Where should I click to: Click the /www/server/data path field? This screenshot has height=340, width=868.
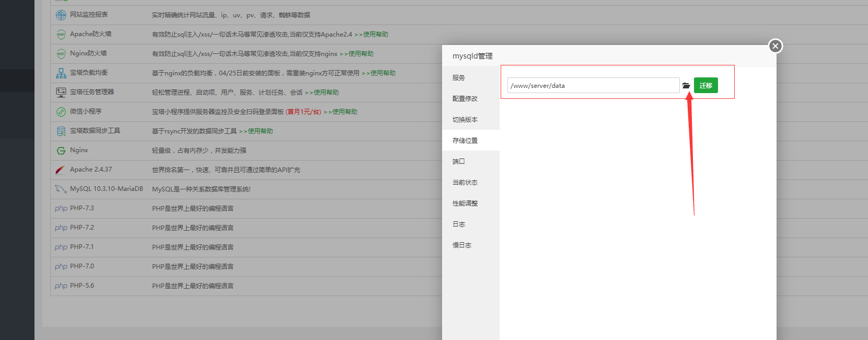[x=593, y=85]
